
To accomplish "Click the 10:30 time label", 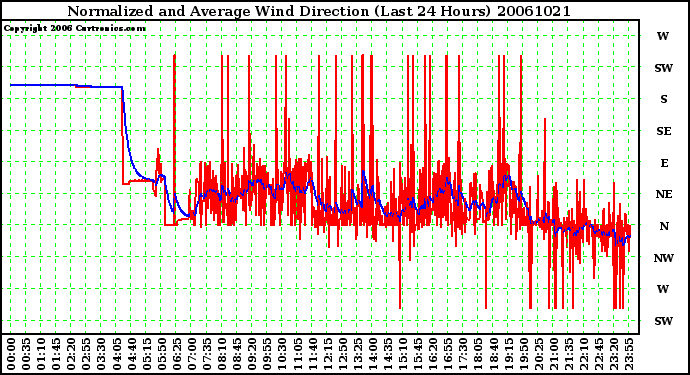I will 282,354.
